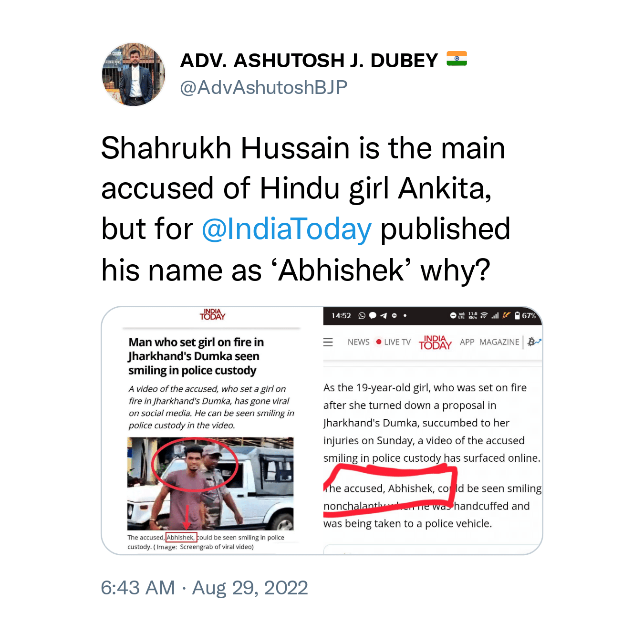Open the NEWS menu item
The width and height of the screenshot is (644, 644).
pyautogui.click(x=359, y=342)
